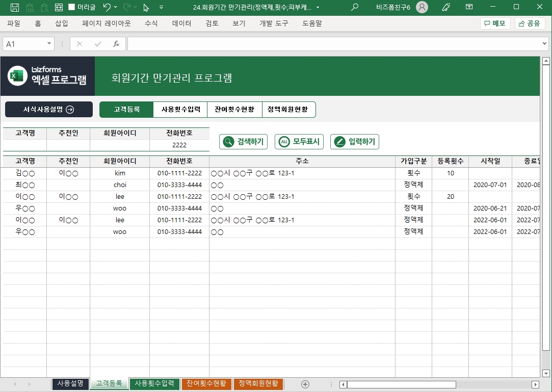Open the search magnifier in the title bar
This screenshot has width=552, height=392.
(355, 8)
